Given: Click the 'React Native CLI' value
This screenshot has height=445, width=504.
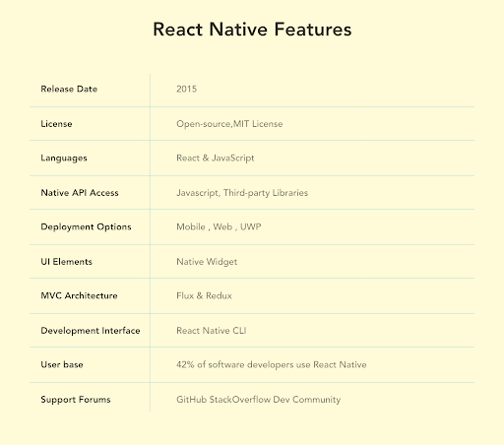Looking at the screenshot, I should click(x=212, y=331).
